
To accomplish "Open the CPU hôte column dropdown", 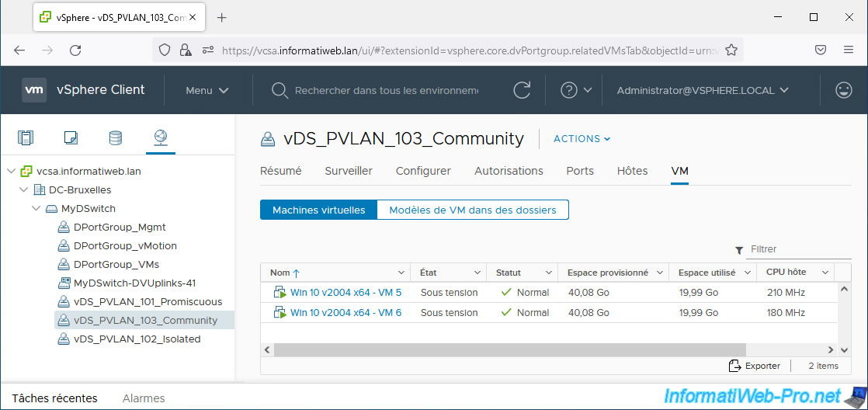I will 825,273.
